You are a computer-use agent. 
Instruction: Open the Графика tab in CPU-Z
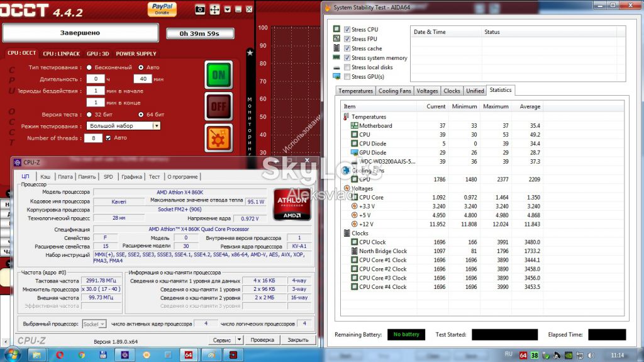[131, 177]
